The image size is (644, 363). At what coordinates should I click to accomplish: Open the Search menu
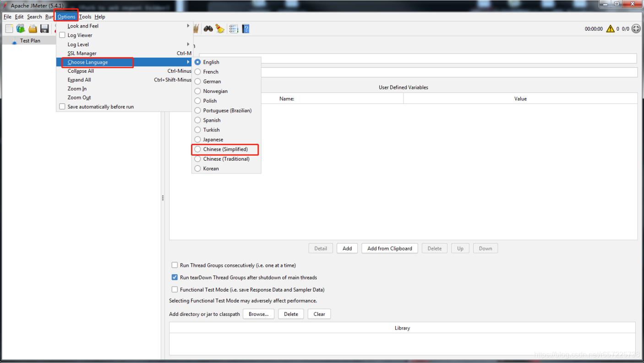point(34,17)
